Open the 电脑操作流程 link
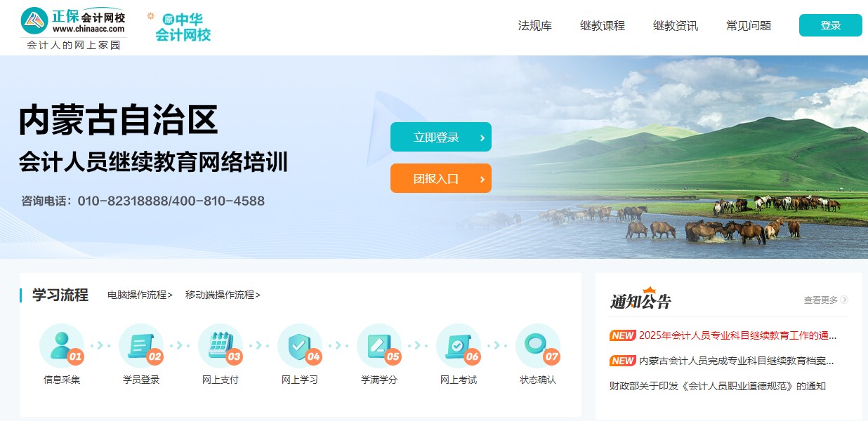The height and width of the screenshot is (421, 868). [140, 295]
